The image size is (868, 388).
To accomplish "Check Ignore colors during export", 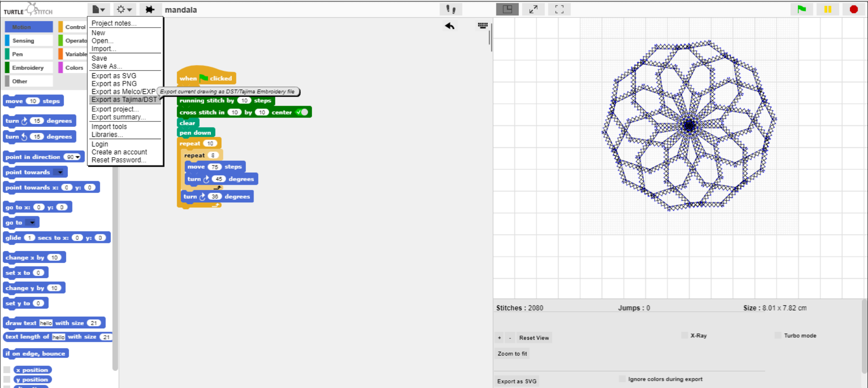I will point(622,379).
